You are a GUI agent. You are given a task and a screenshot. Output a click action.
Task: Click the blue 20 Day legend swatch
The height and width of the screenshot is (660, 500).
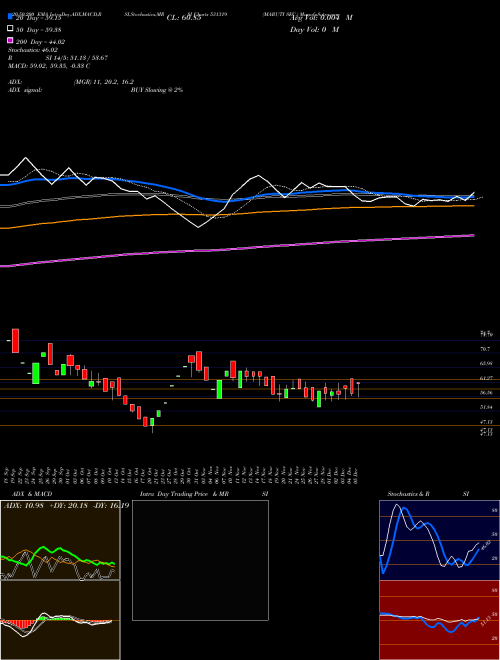point(11,17)
